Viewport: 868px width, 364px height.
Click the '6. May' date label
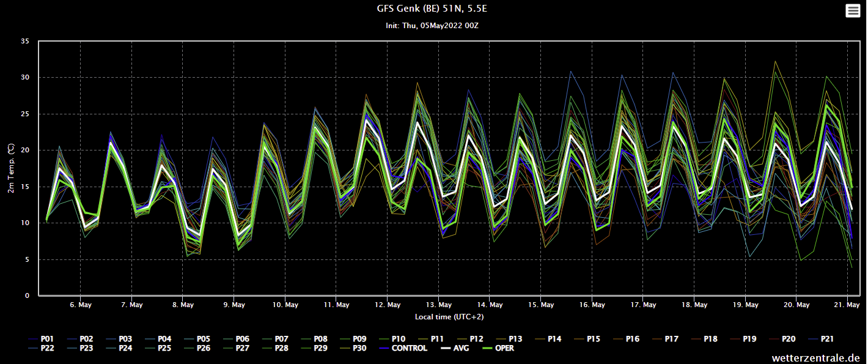click(x=81, y=305)
